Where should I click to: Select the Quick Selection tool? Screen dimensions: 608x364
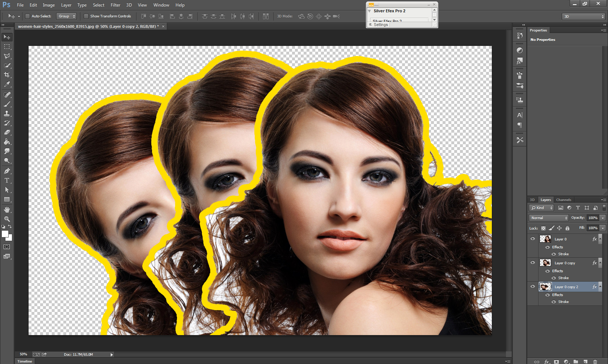(x=7, y=65)
